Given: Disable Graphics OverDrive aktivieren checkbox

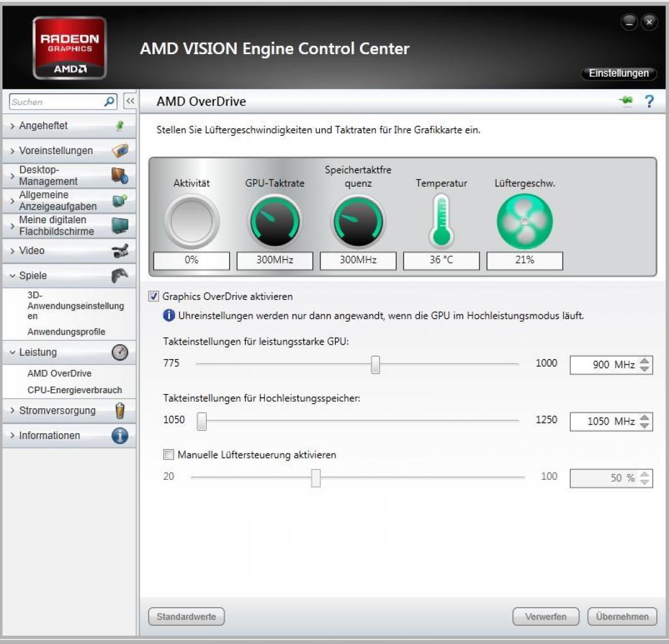Looking at the screenshot, I should pyautogui.click(x=154, y=296).
